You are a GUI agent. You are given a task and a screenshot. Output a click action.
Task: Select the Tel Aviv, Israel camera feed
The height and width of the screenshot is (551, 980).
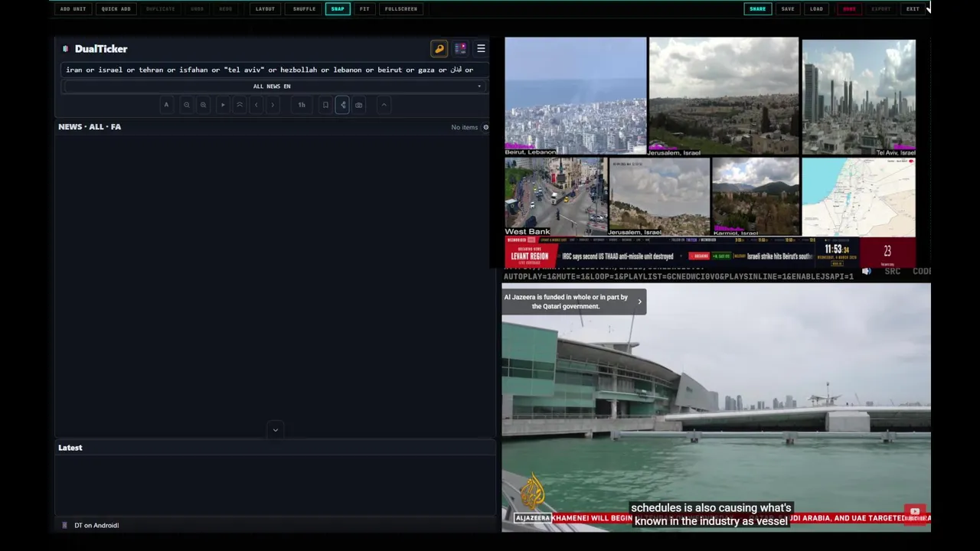click(x=858, y=96)
